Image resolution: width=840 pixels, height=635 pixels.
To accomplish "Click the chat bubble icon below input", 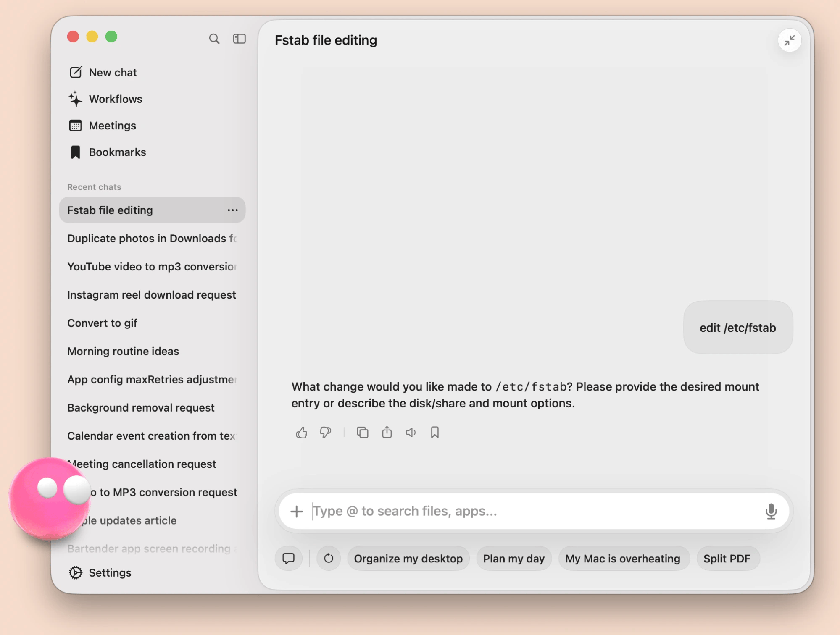I will [288, 558].
